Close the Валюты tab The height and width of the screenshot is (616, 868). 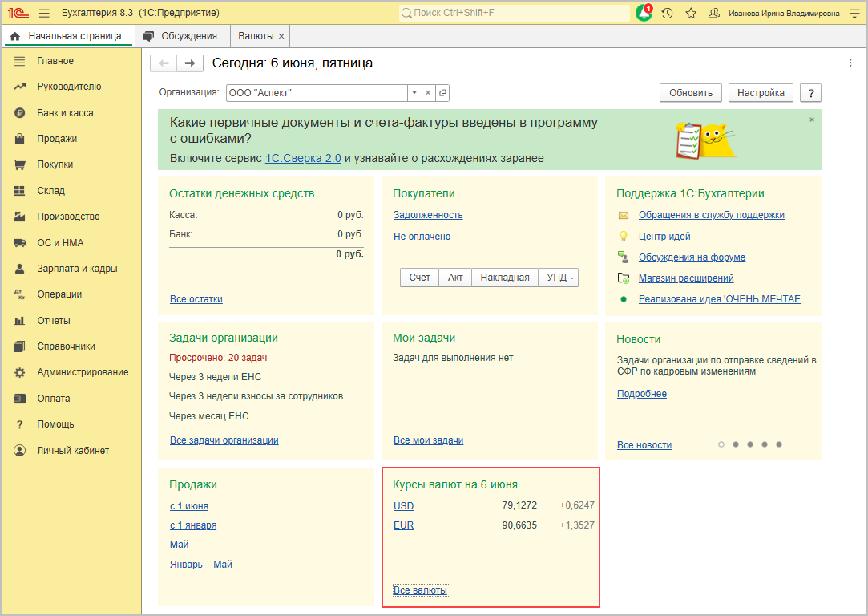coord(281,36)
